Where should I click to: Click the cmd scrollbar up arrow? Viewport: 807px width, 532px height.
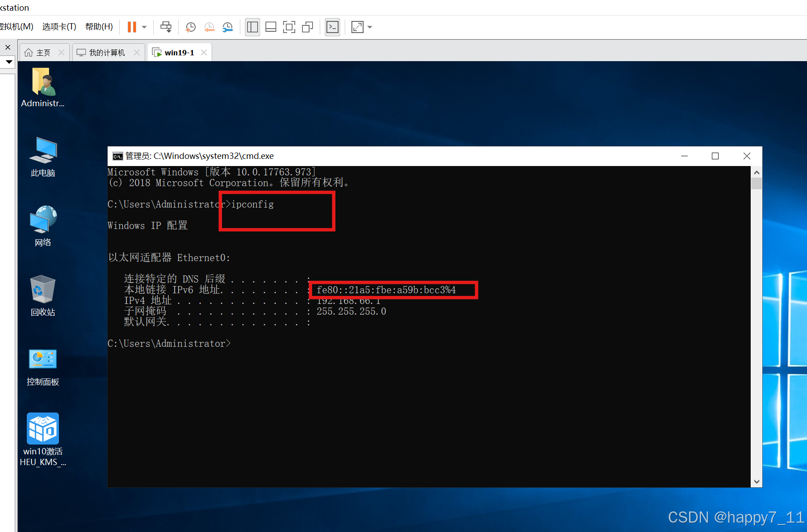757,172
